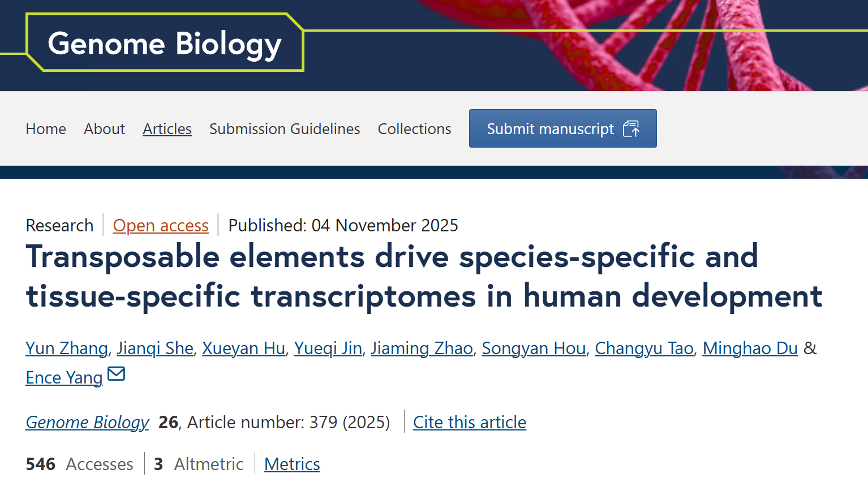
Task: Go to the About page
Action: 104,129
